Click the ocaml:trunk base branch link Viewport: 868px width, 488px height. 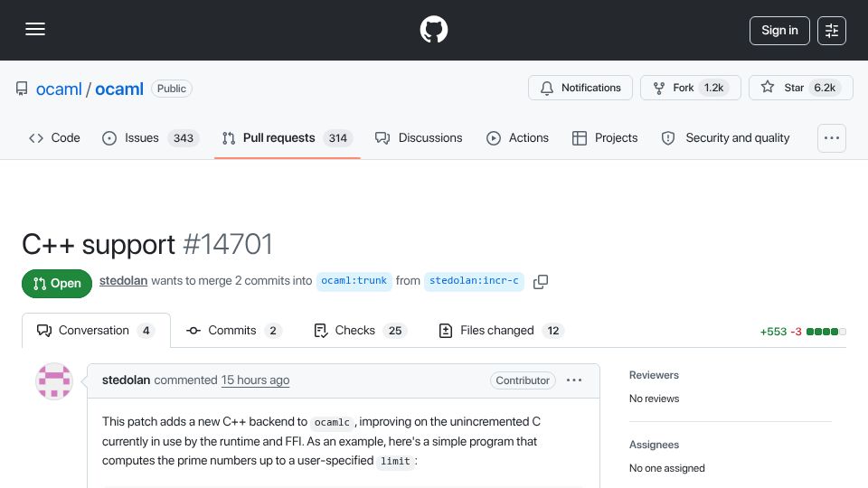pyautogui.click(x=354, y=281)
